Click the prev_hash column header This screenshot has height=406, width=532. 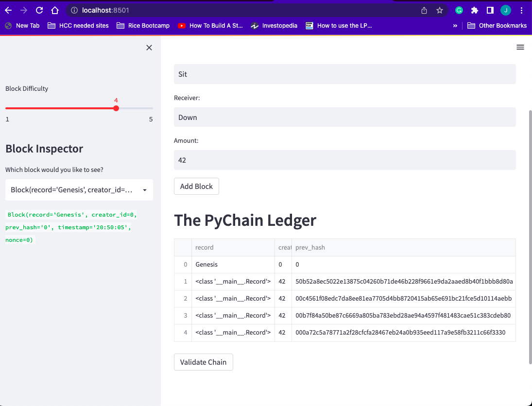pyautogui.click(x=404, y=247)
